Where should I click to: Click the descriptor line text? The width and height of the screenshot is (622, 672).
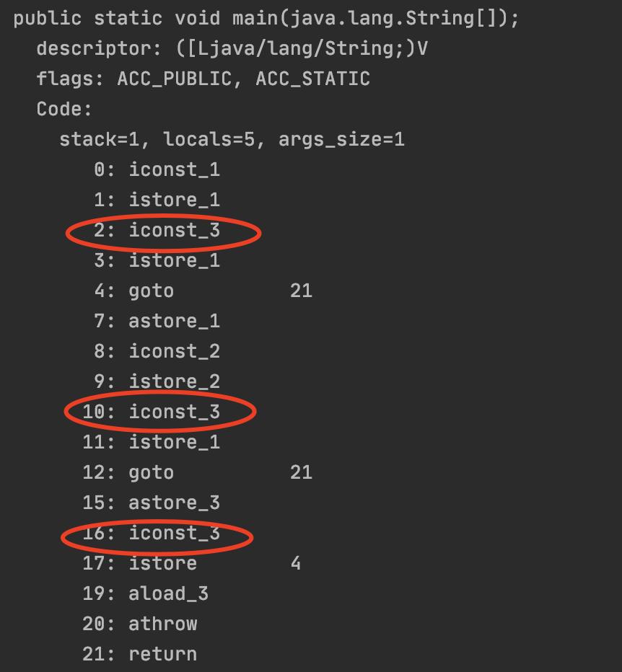pyautogui.click(x=232, y=48)
